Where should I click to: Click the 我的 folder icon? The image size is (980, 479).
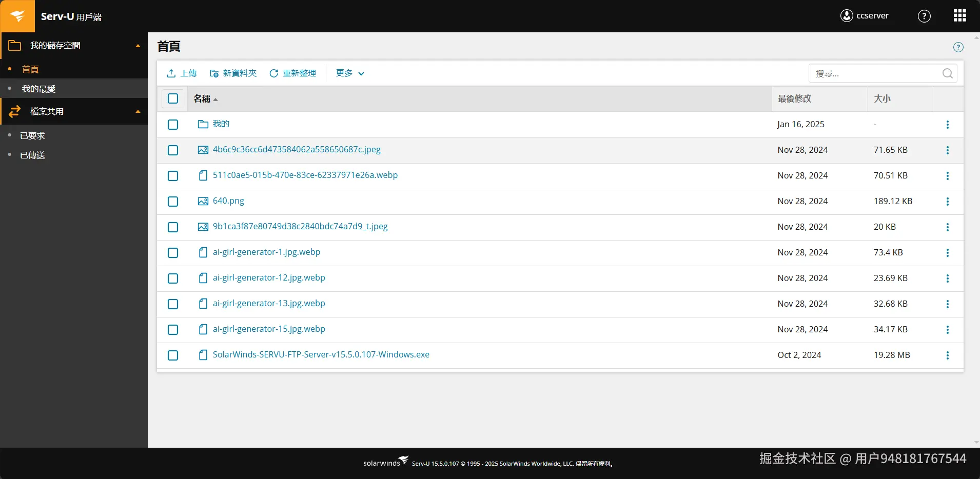(203, 124)
